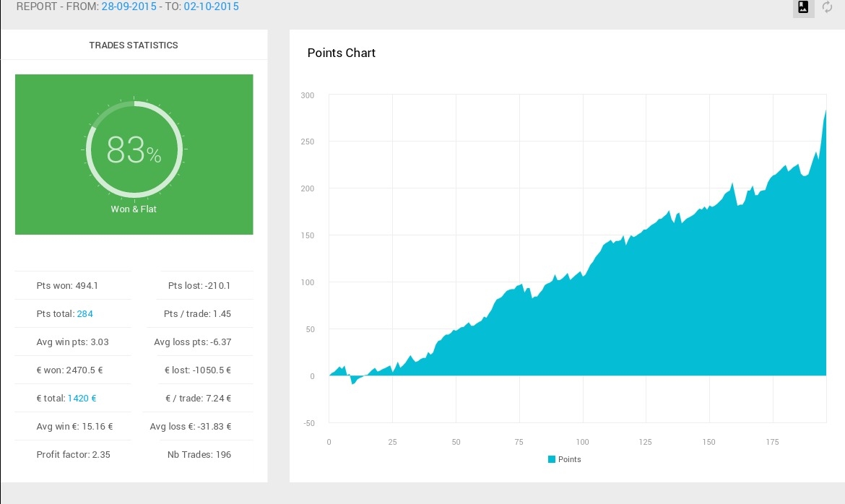Click the snapshot image icon
This screenshot has width=845, height=504.
pos(803,8)
